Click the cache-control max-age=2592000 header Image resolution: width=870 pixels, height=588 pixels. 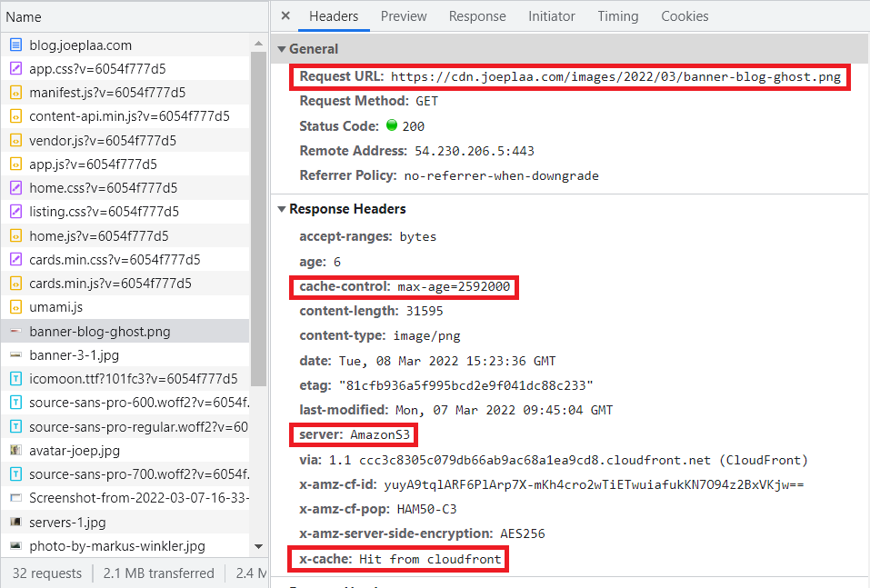(x=404, y=287)
